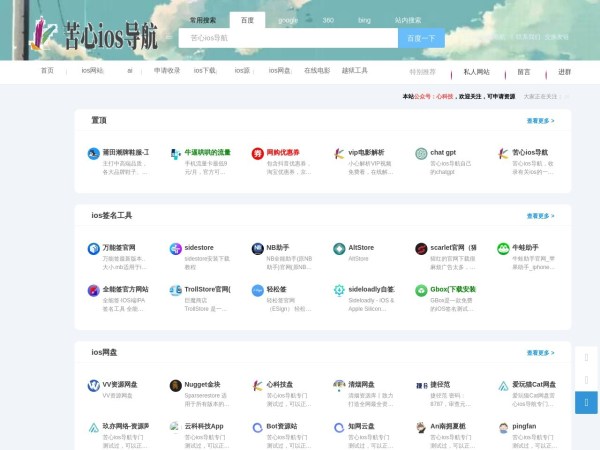
Task: Open the 申请收录 navigation item
Action: [x=167, y=71]
